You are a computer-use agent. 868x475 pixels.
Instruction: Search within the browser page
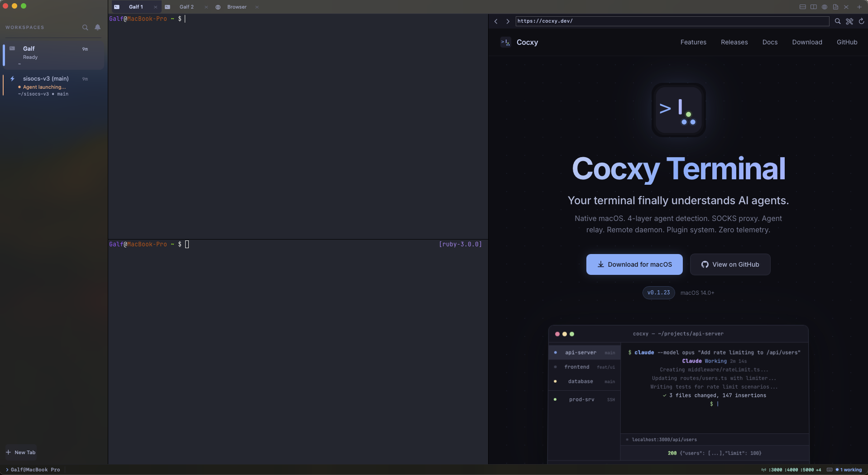point(838,21)
